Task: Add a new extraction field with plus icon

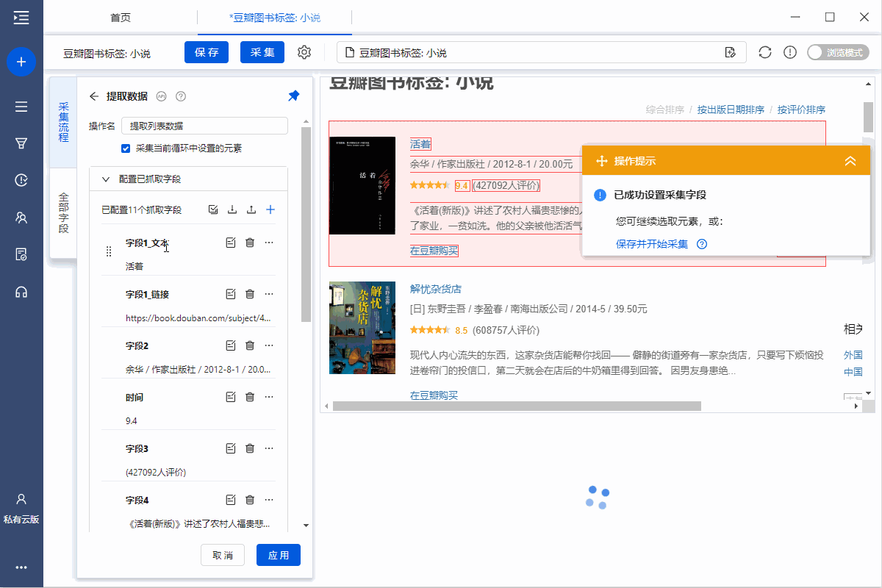Action: [270, 209]
